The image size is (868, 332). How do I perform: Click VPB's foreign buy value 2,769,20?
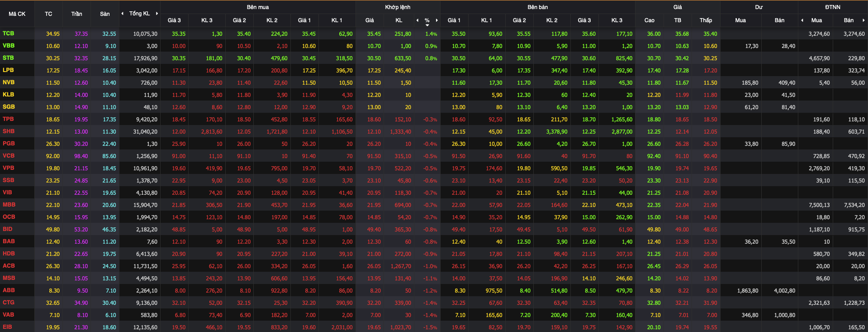[819, 168]
